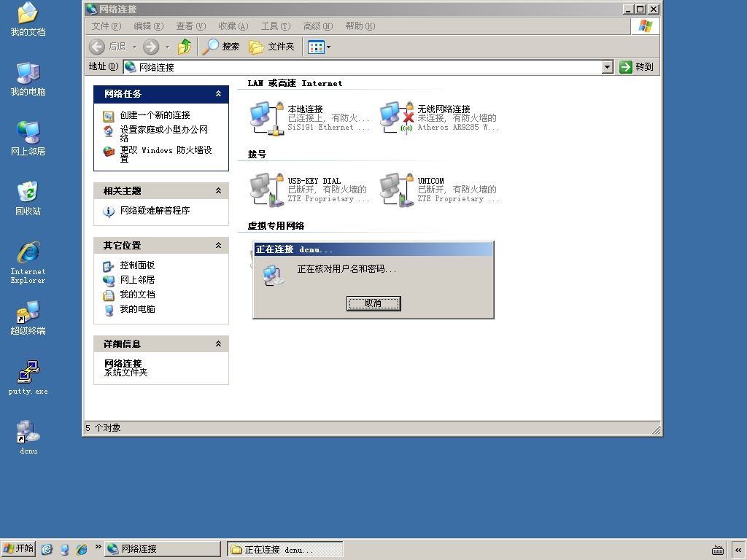Image resolution: width=747 pixels, height=560 pixels.
Task: Select the UNICOM dial-up connection icon
Action: click(396, 190)
